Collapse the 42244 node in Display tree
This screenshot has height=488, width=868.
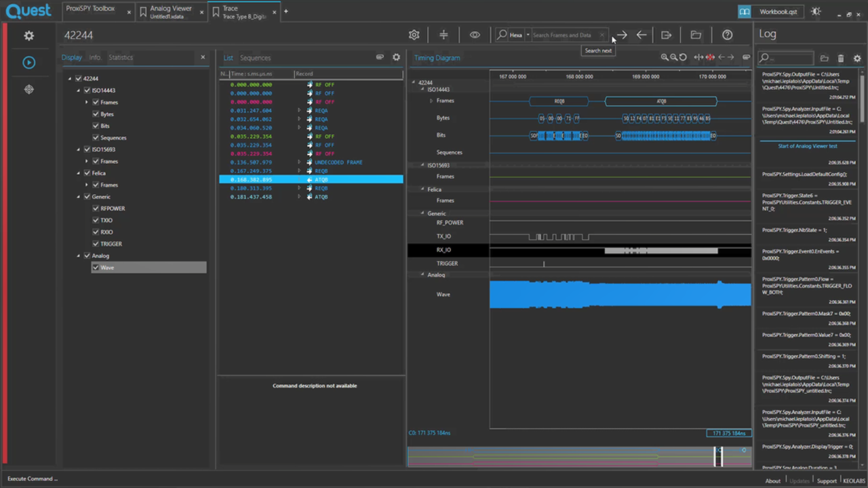70,79
